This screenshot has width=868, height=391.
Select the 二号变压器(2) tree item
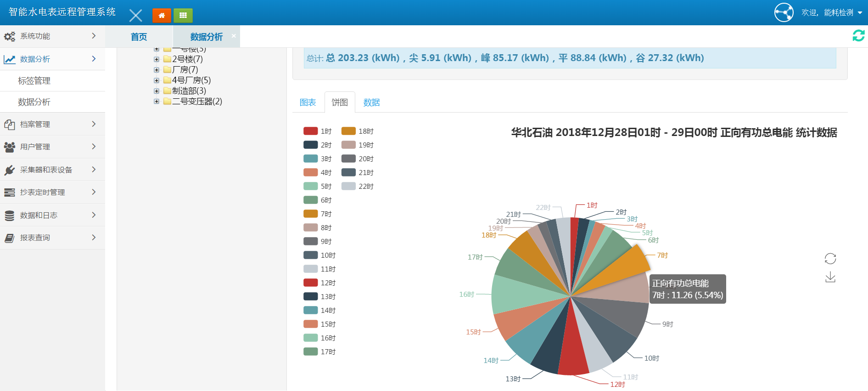[x=197, y=102]
